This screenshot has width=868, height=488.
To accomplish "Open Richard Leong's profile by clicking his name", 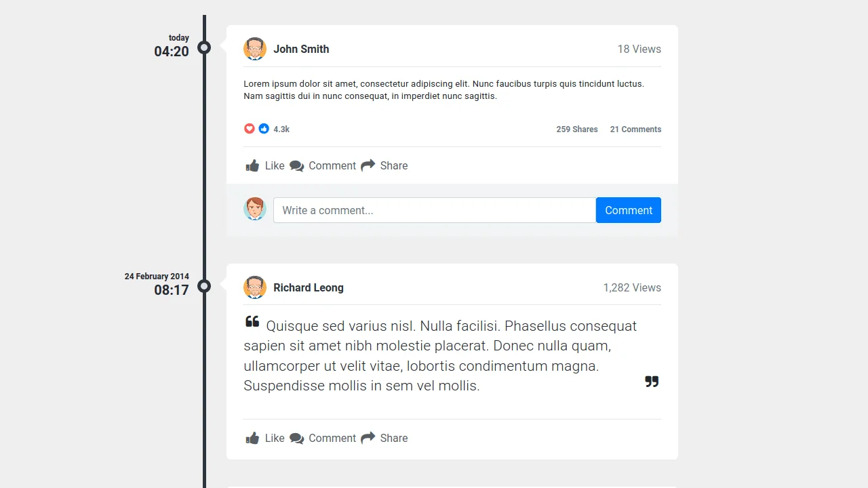I will click(x=309, y=287).
